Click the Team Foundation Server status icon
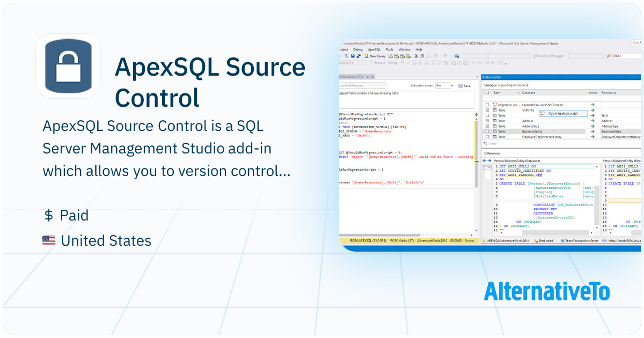Viewport: 644px width, 338px height. [562, 241]
